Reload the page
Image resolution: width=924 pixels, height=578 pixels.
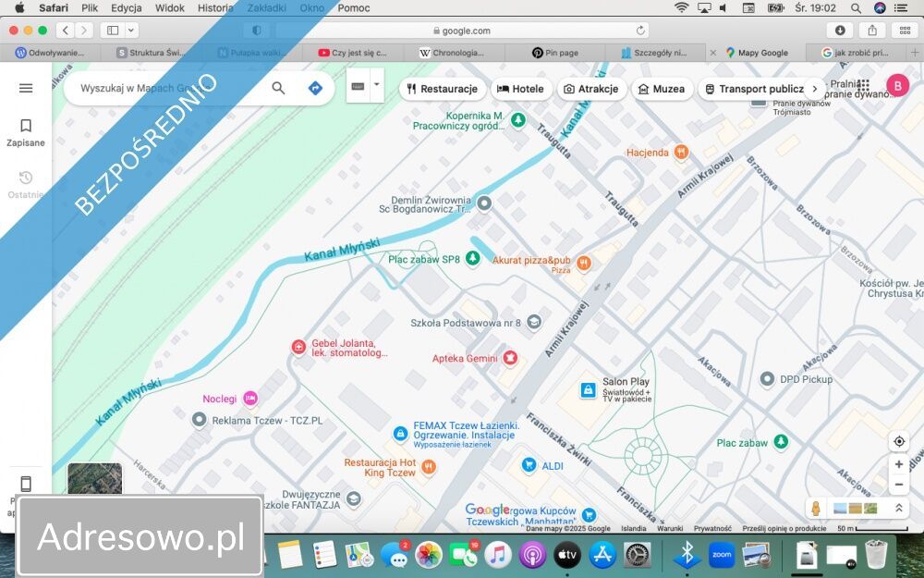(x=640, y=31)
